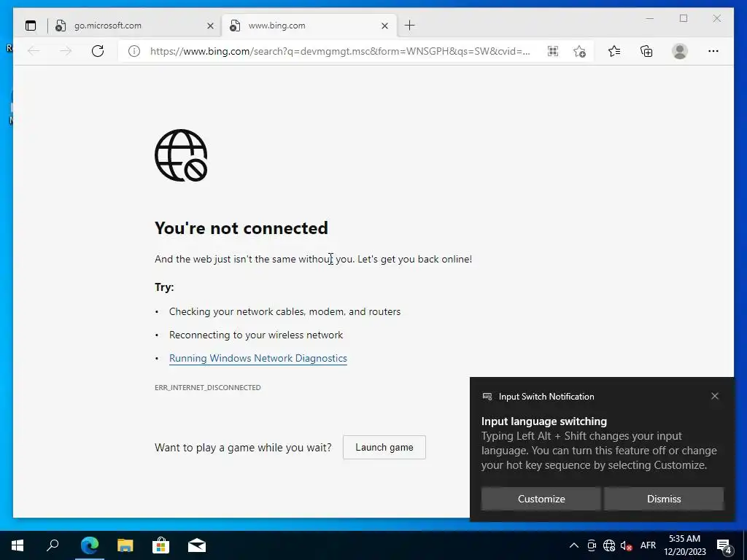The image size is (747, 560).
Task: Click the Meet Now tray icon
Action: click(592, 545)
